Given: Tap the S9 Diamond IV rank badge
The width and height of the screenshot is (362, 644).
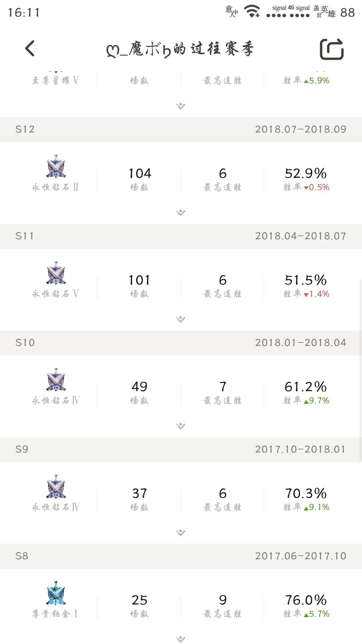Looking at the screenshot, I should [56, 487].
